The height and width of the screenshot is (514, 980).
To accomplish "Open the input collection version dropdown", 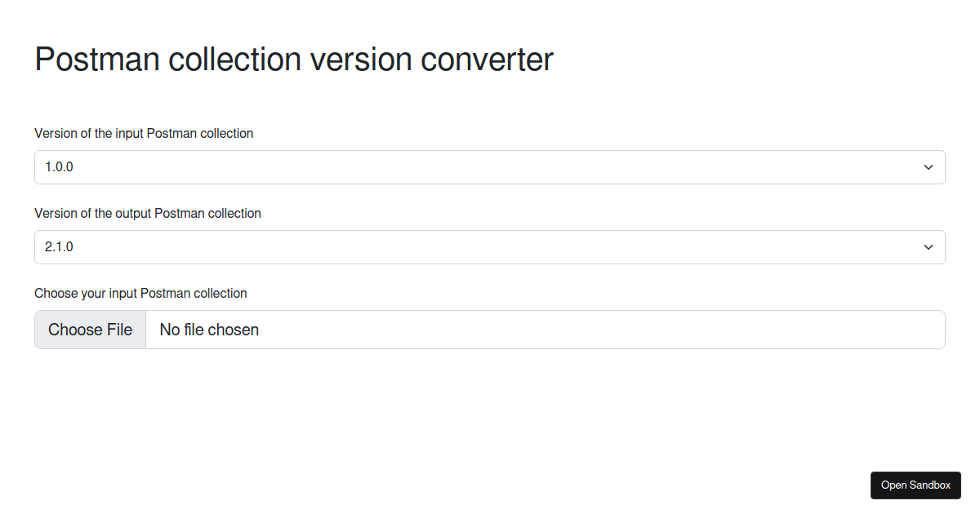I will coord(490,166).
